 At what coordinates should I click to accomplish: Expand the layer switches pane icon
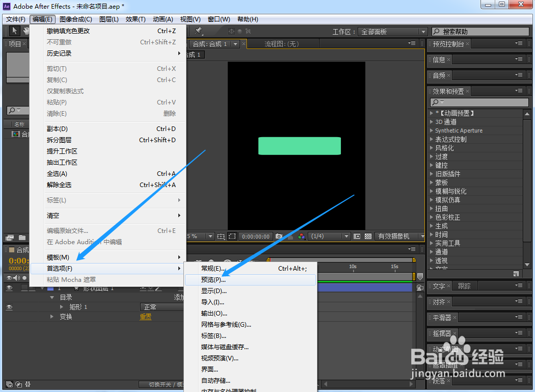tap(9, 384)
